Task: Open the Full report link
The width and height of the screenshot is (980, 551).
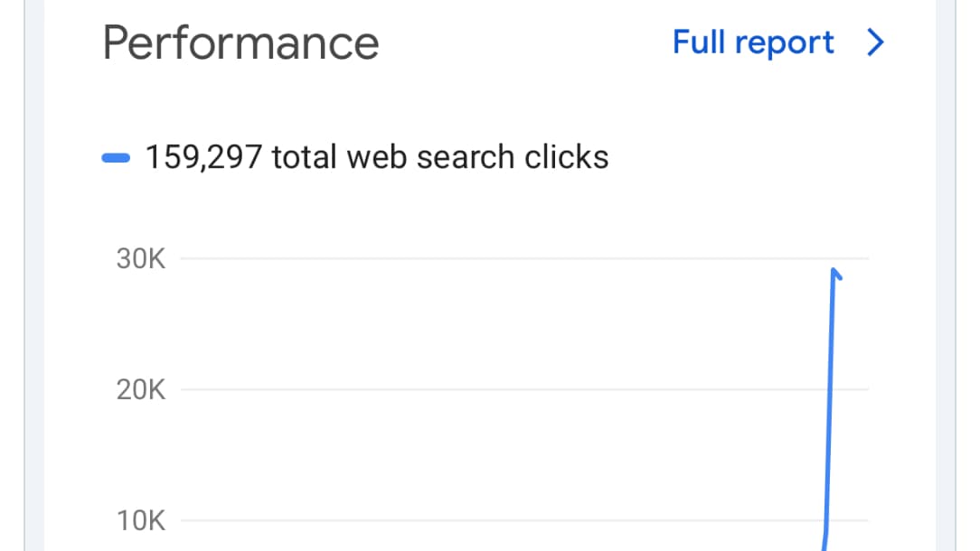Action: pyautogui.click(x=753, y=42)
